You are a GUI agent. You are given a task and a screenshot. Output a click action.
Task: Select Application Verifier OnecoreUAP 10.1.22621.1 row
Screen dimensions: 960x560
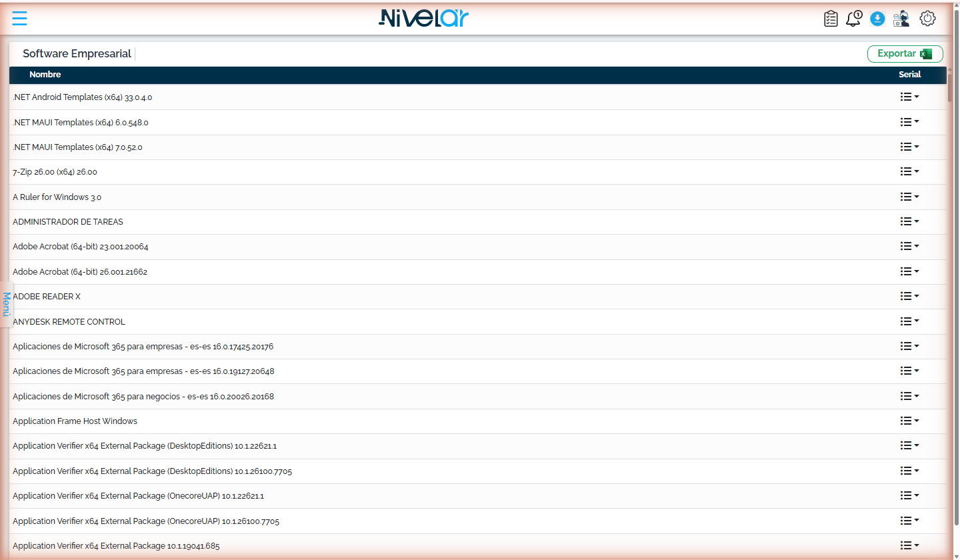click(477, 496)
